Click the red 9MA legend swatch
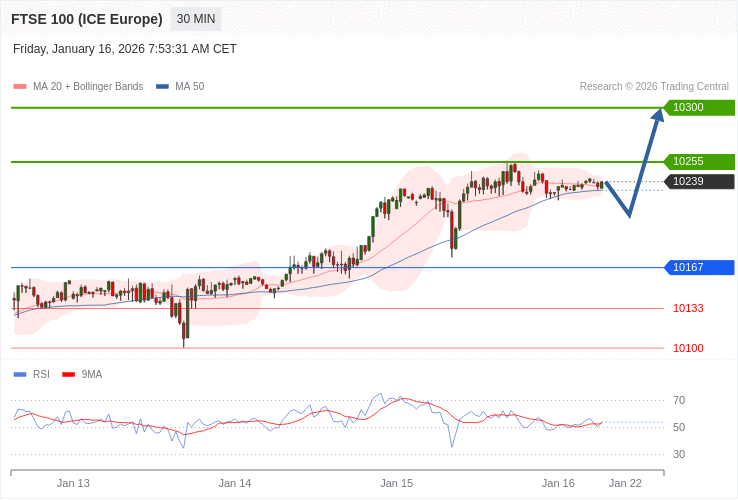The image size is (738, 500). (69, 375)
